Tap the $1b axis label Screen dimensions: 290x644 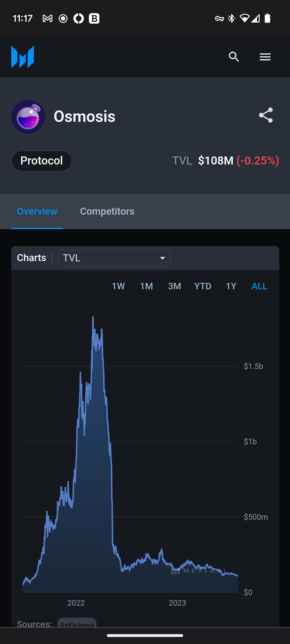[250, 442]
